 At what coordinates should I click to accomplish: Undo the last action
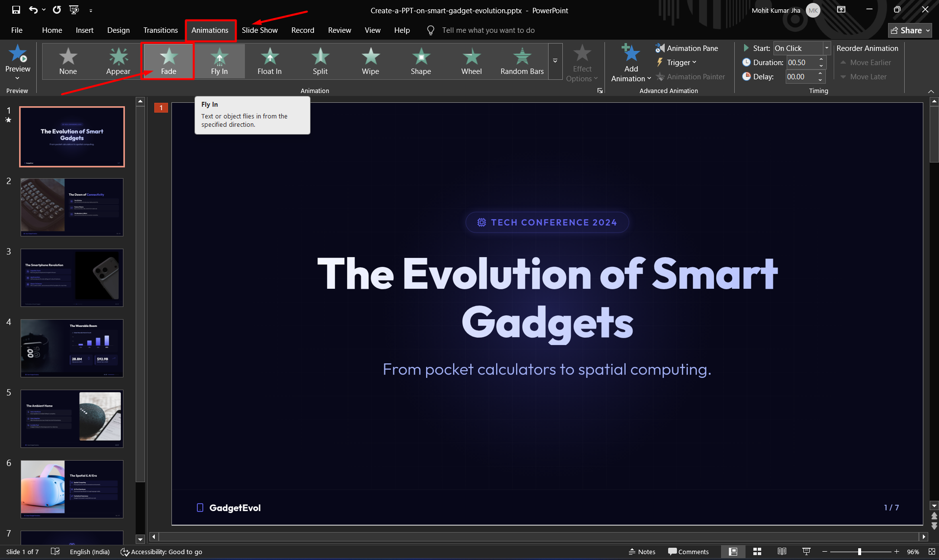[x=33, y=10]
